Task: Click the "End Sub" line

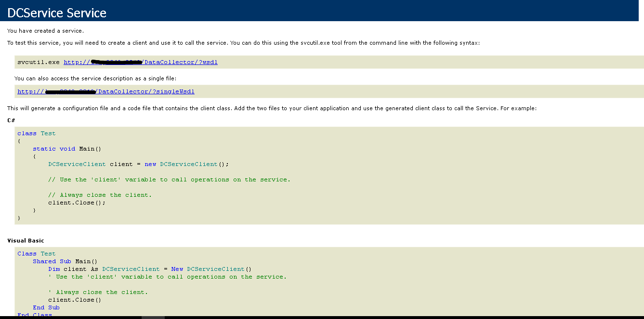Action: pyautogui.click(x=46, y=307)
